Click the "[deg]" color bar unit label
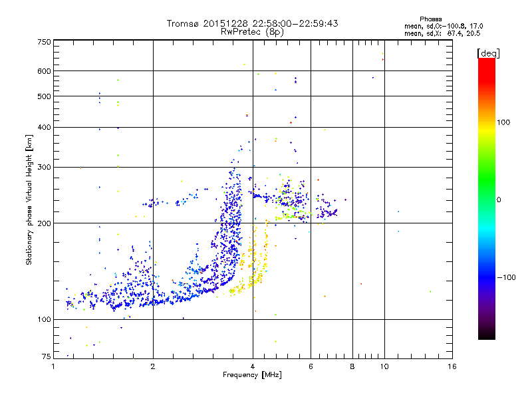The image size is (532, 399). pyautogui.click(x=488, y=53)
